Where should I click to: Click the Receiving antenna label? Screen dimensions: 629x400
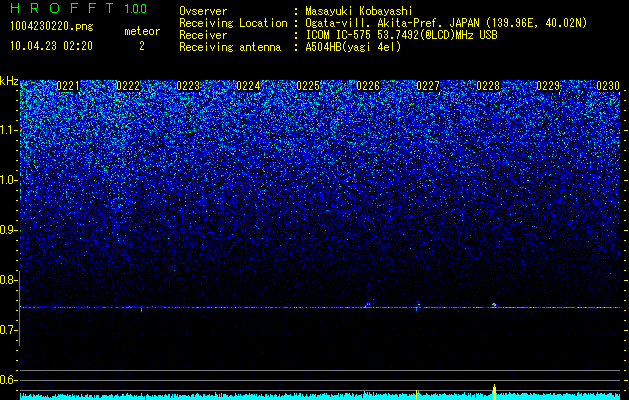[x=230, y=47]
